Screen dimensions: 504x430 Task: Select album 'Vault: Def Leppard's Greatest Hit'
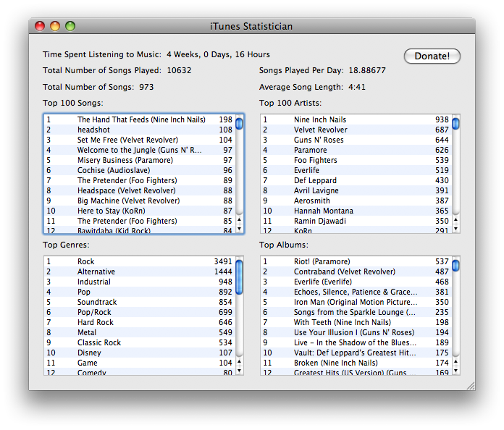click(x=356, y=353)
